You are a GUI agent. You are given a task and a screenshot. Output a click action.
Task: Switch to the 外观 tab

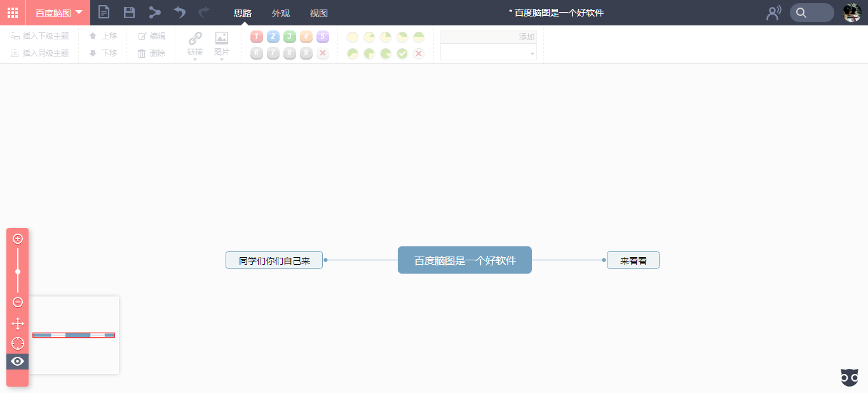pyautogui.click(x=281, y=13)
